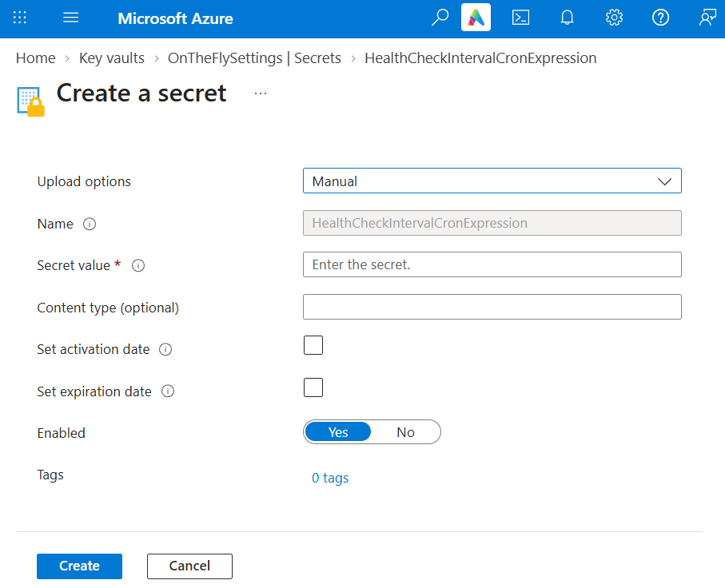Launch Cloud Shell from header
Image resolution: width=725 pixels, height=588 pixels.
(520, 18)
